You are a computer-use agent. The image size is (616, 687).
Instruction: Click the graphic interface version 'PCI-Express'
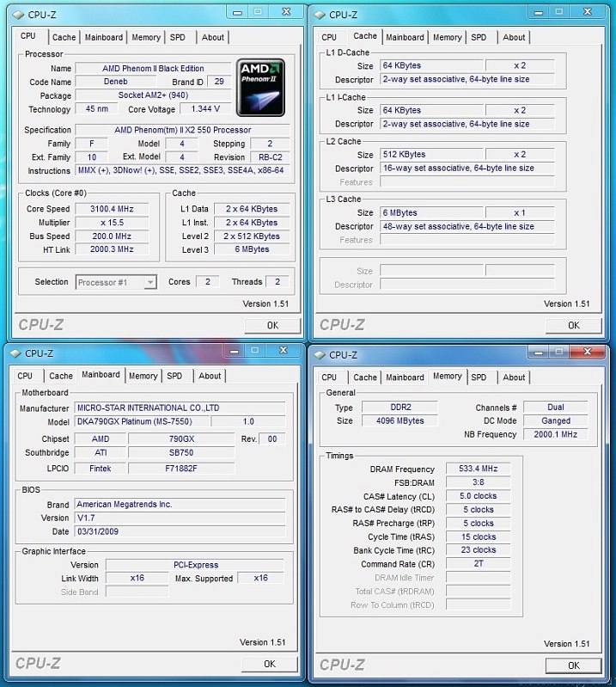point(195,565)
